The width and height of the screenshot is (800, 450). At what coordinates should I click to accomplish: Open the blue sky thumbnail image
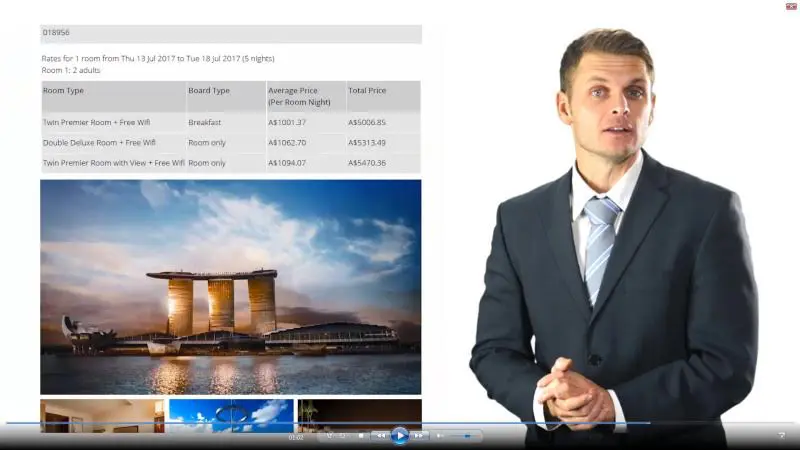(x=231, y=415)
